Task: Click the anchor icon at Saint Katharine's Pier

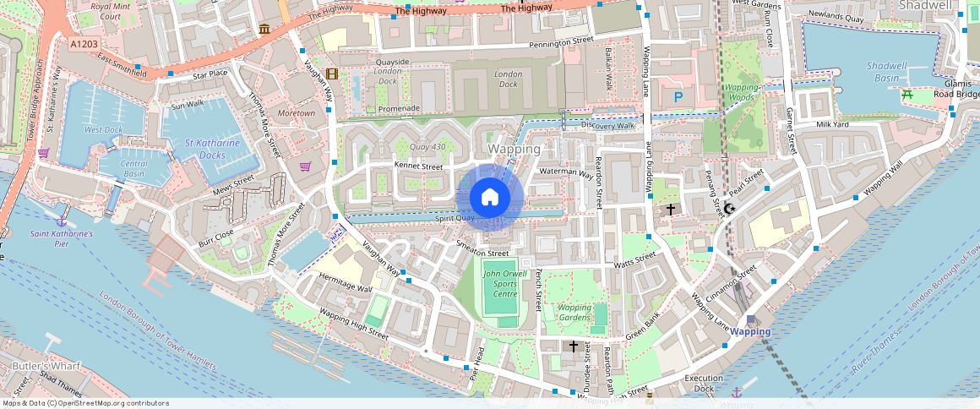Action: [x=61, y=221]
